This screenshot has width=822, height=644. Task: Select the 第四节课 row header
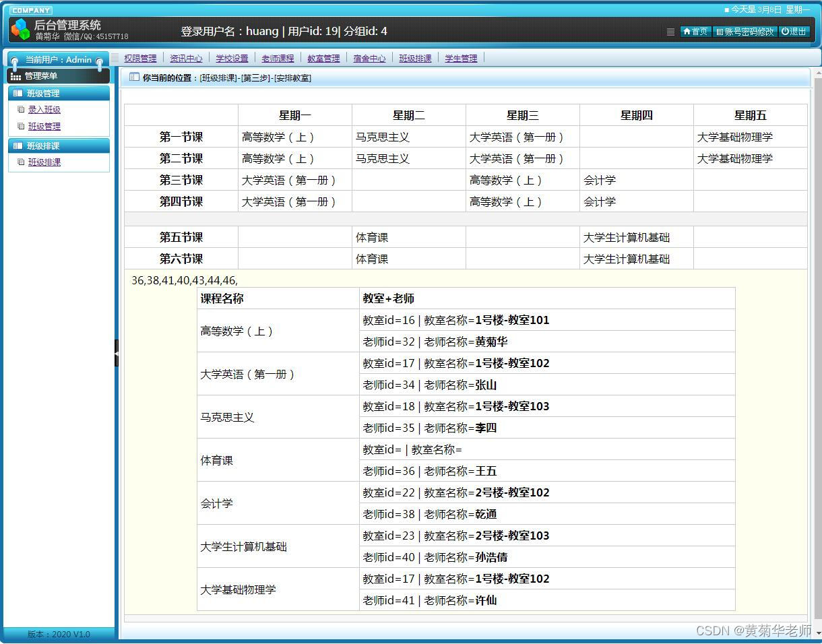[181, 201]
